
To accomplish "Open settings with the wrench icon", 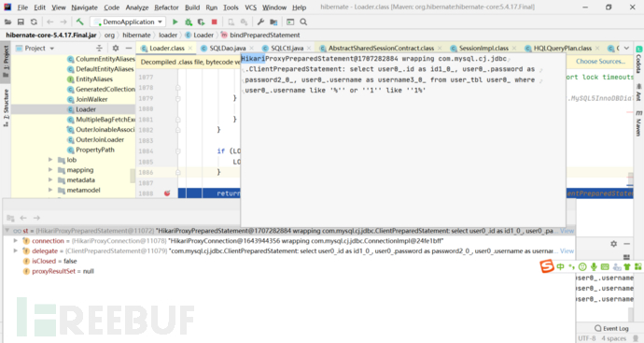I will tap(260, 21).
